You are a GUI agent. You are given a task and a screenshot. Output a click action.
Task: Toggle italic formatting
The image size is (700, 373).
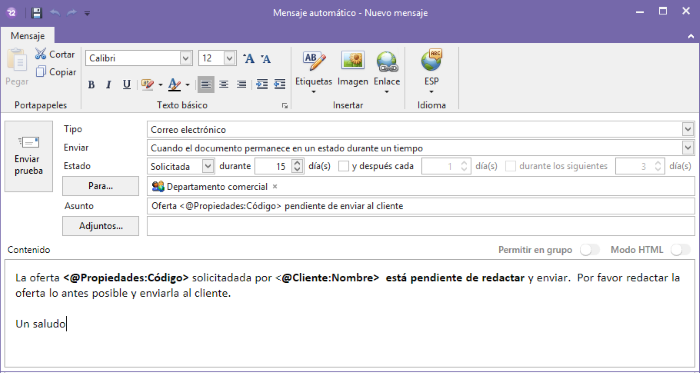point(108,84)
